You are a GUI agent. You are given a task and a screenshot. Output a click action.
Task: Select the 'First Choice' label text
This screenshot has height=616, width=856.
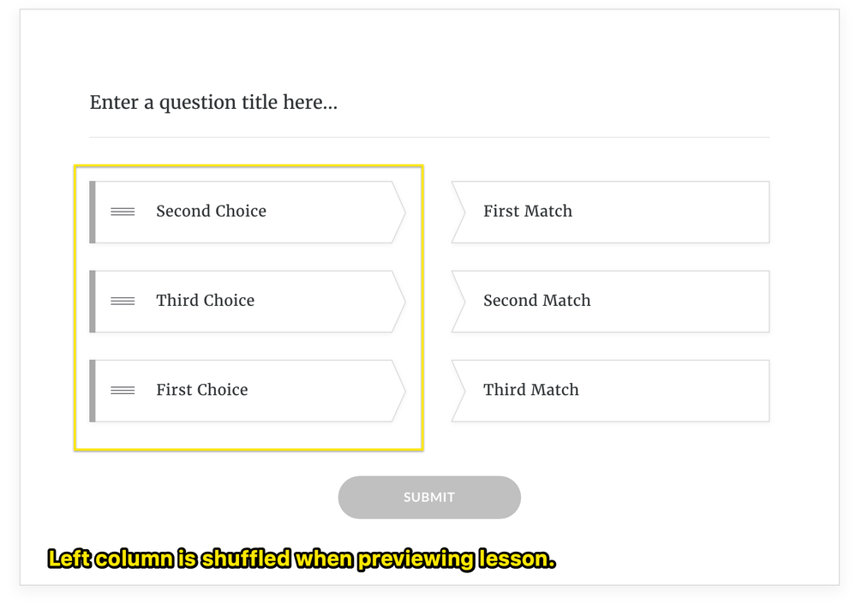click(x=201, y=390)
